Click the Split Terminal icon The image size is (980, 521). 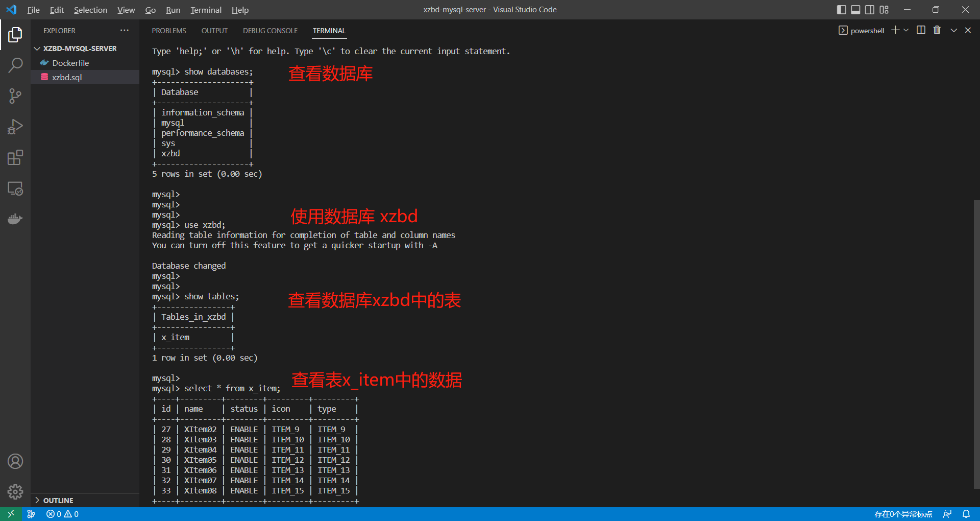[921, 30]
